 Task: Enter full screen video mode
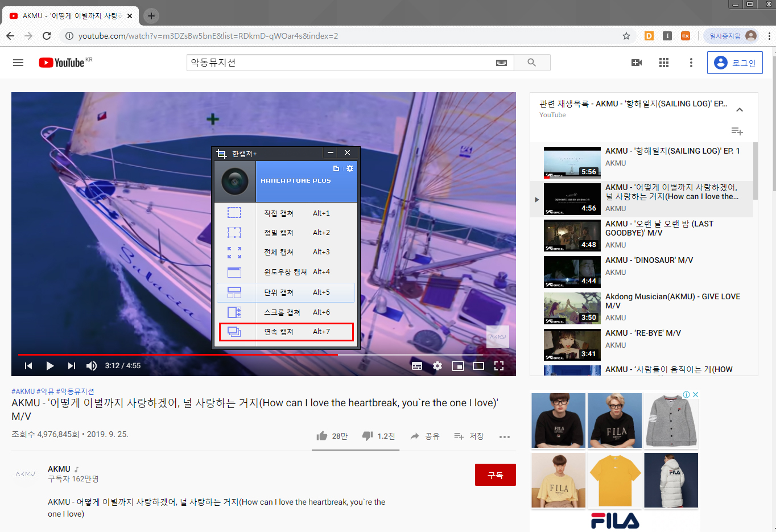499,366
